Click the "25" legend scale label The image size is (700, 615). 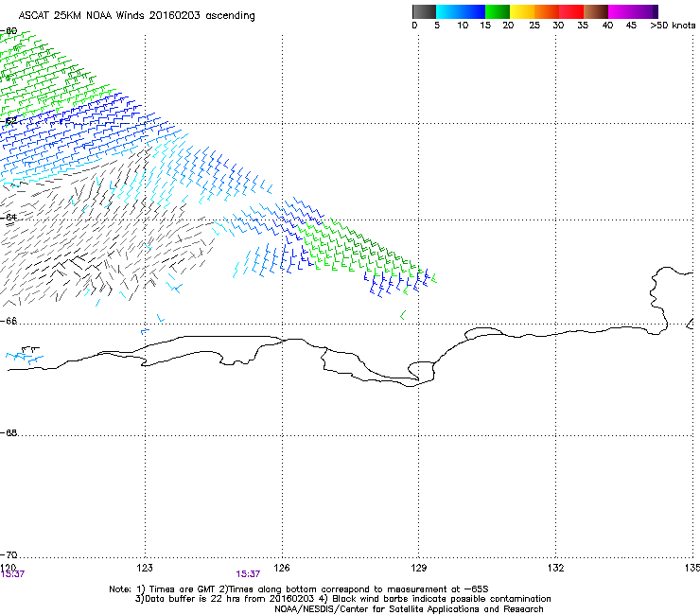tap(534, 26)
